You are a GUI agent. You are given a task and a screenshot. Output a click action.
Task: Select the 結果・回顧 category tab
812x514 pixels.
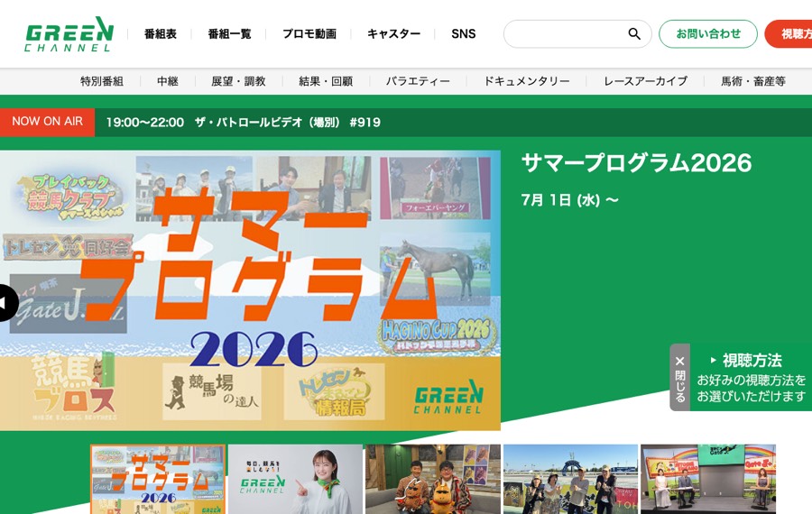[x=327, y=81]
